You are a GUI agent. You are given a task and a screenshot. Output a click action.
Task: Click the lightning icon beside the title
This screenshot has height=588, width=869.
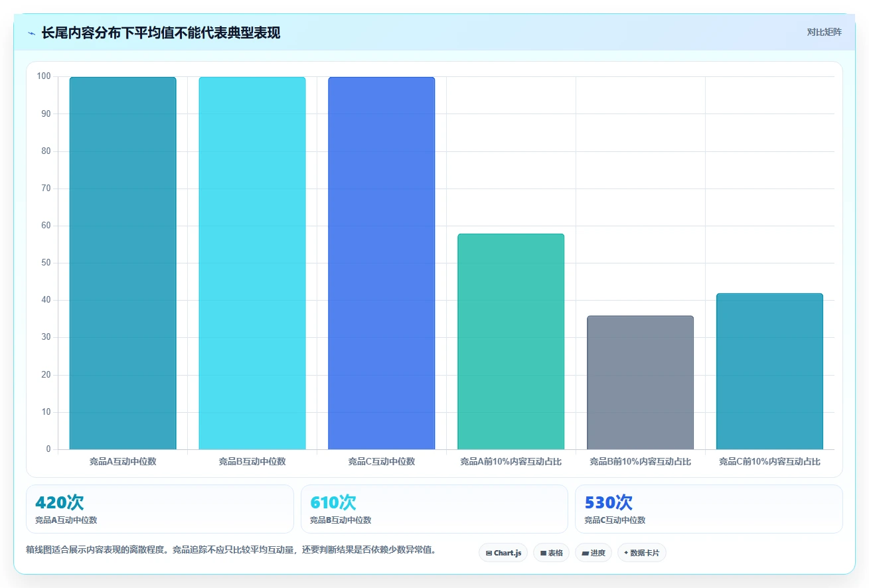[31, 33]
